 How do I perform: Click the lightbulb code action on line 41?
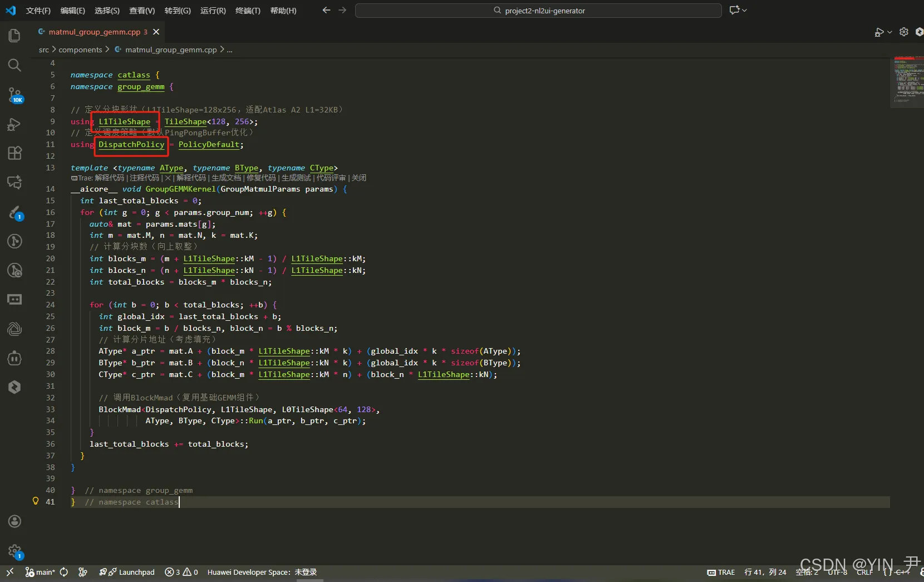point(36,501)
